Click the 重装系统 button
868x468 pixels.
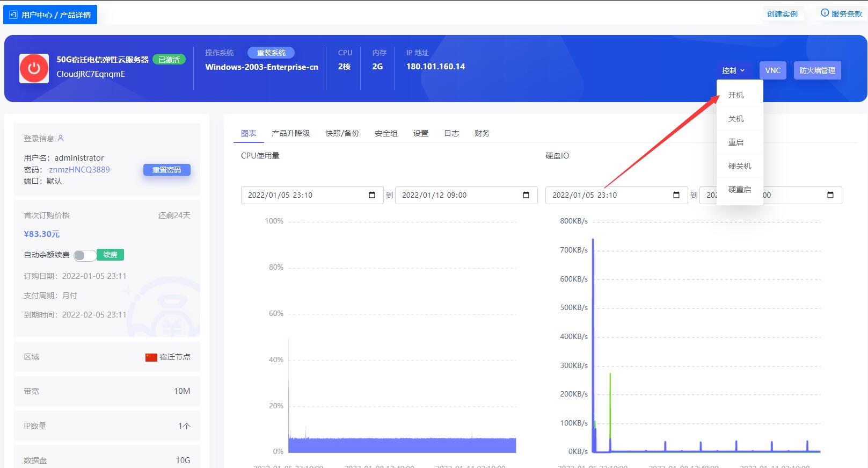271,53
